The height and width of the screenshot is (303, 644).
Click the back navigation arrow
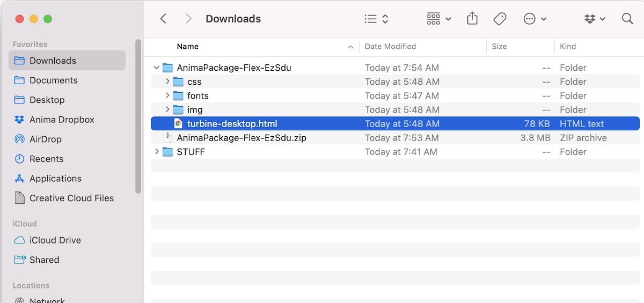click(x=164, y=19)
